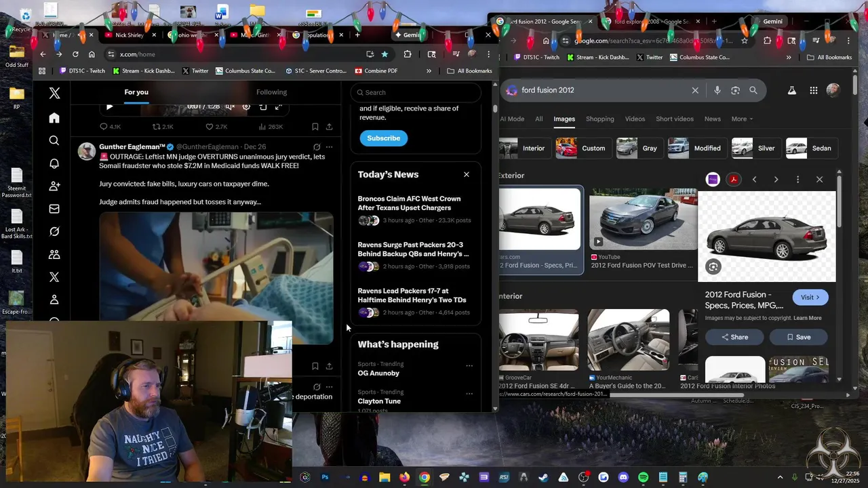Open Discord from the taskbar

point(623,477)
